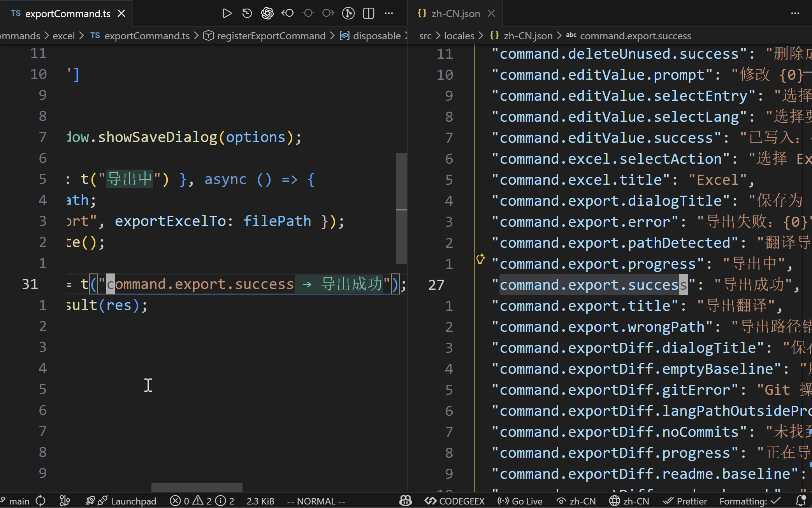The image size is (812, 508).
Task: Close the zh-CN.json tab
Action: coord(492,14)
